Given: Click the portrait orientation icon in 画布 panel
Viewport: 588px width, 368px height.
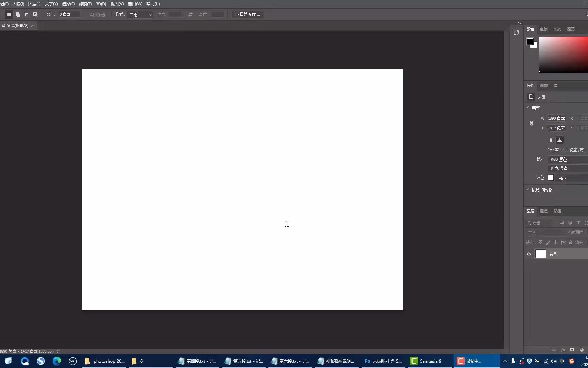Looking at the screenshot, I should tap(551, 140).
